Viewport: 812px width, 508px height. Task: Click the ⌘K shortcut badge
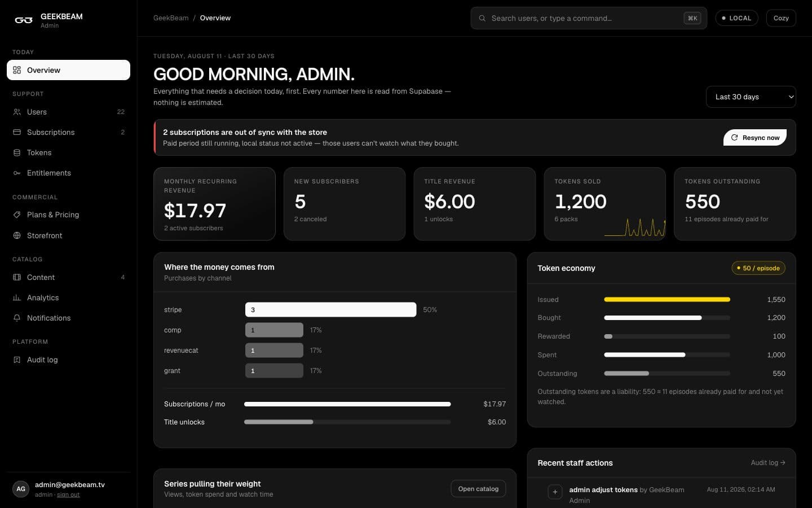[x=692, y=18]
